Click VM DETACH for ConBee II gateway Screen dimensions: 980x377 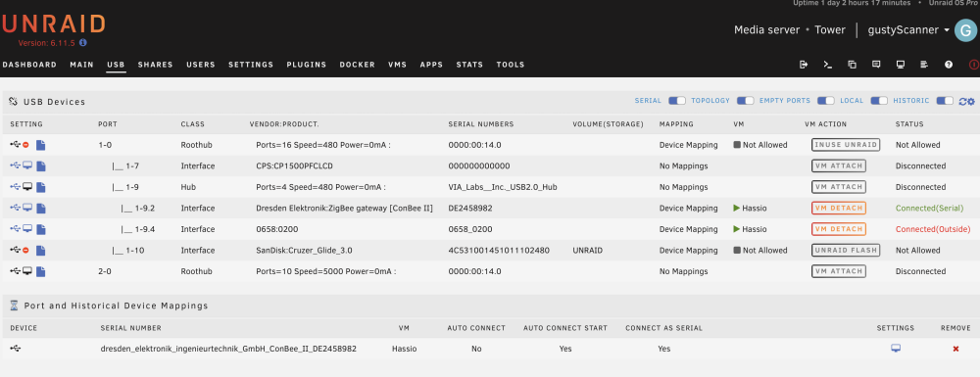[838, 208]
